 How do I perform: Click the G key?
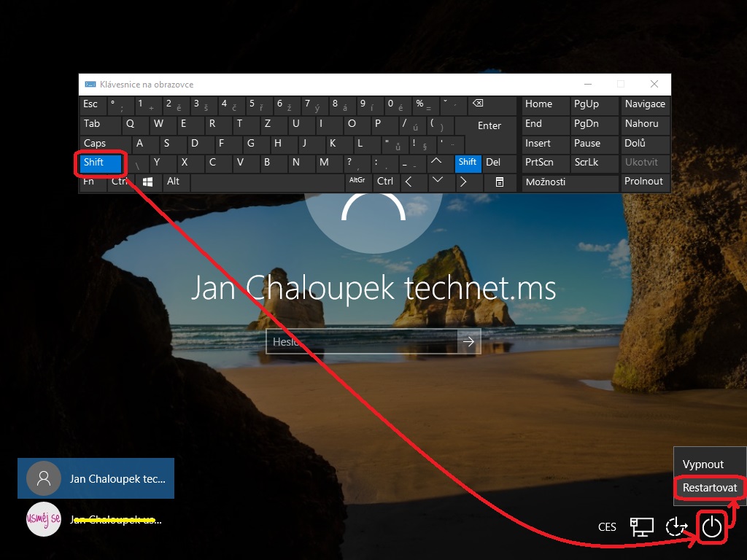tap(256, 144)
